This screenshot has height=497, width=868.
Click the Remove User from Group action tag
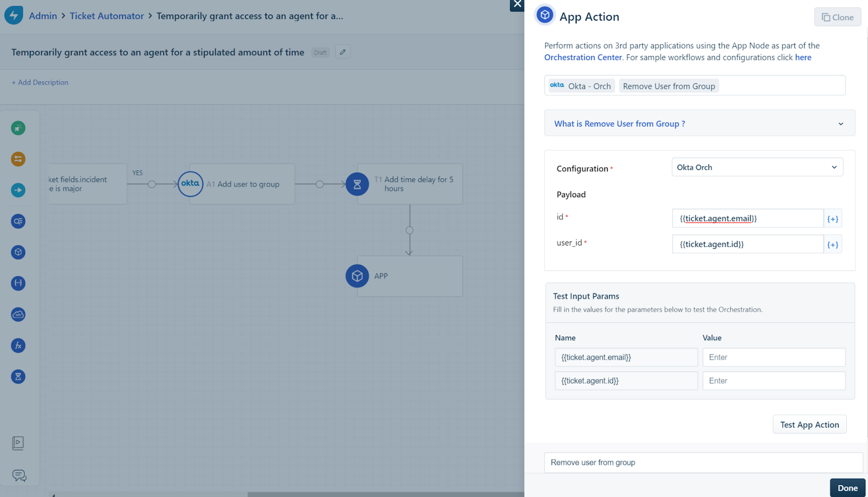669,86
